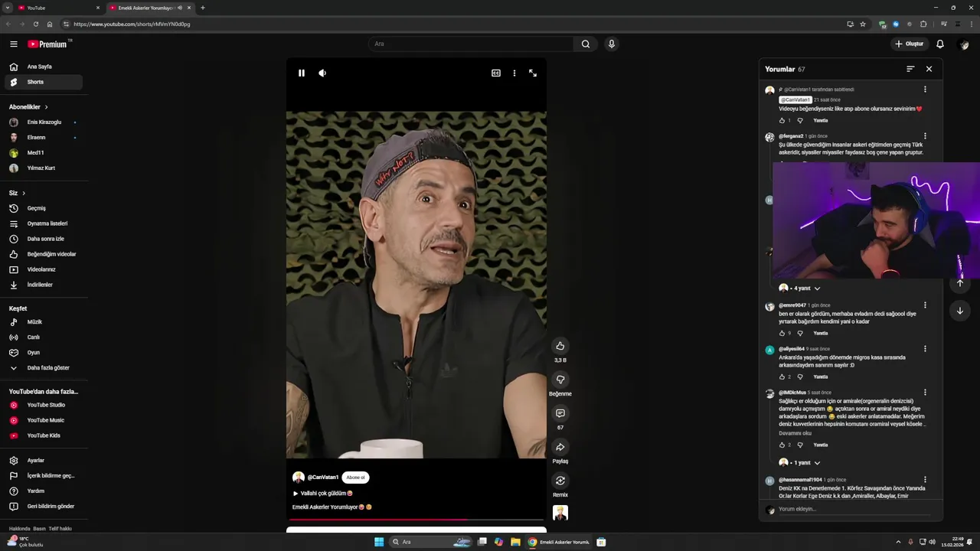Image resolution: width=980 pixels, height=551 pixels.
Task: Go to the previous Short (up arrow)
Action: [960, 283]
